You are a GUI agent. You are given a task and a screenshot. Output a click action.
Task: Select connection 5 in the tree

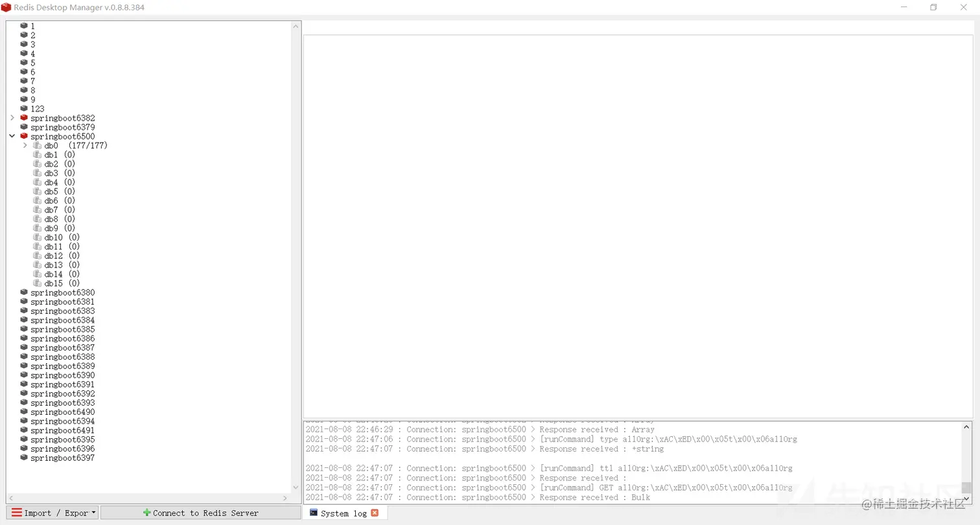coord(32,63)
